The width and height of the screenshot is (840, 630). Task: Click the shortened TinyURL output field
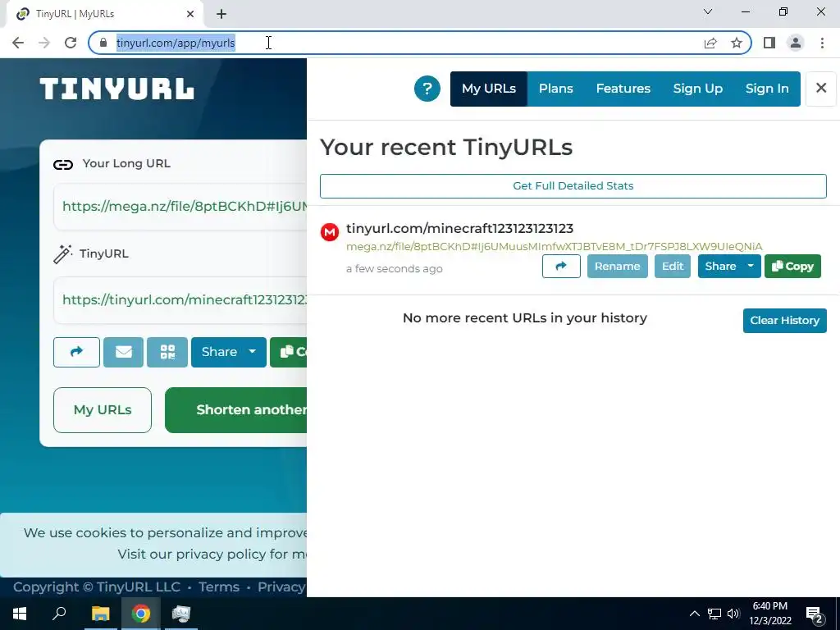[180, 300]
